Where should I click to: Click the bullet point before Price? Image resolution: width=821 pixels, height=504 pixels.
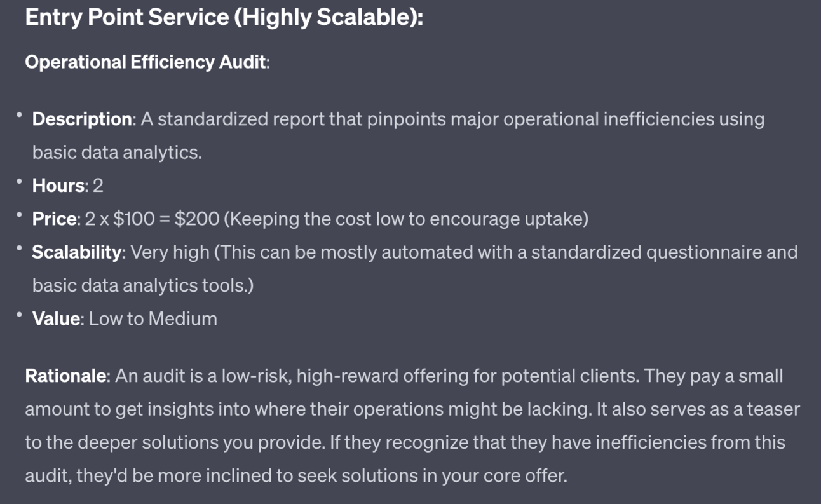click(x=20, y=215)
